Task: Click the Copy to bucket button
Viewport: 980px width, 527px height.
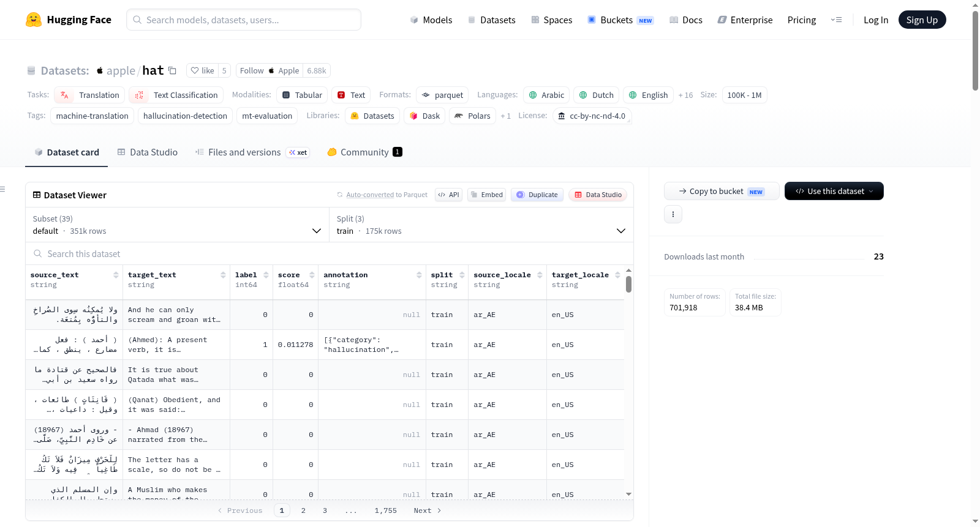Action: [722, 191]
